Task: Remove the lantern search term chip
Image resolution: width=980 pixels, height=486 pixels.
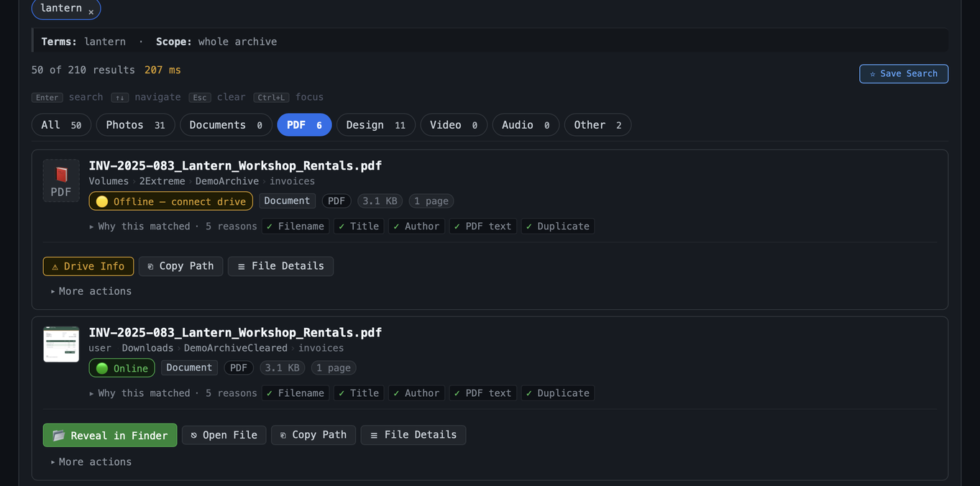Action: (x=91, y=12)
